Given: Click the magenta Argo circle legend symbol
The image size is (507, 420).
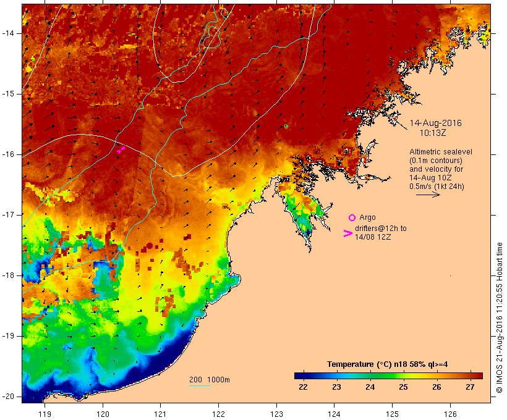Looking at the screenshot, I should 352,218.
